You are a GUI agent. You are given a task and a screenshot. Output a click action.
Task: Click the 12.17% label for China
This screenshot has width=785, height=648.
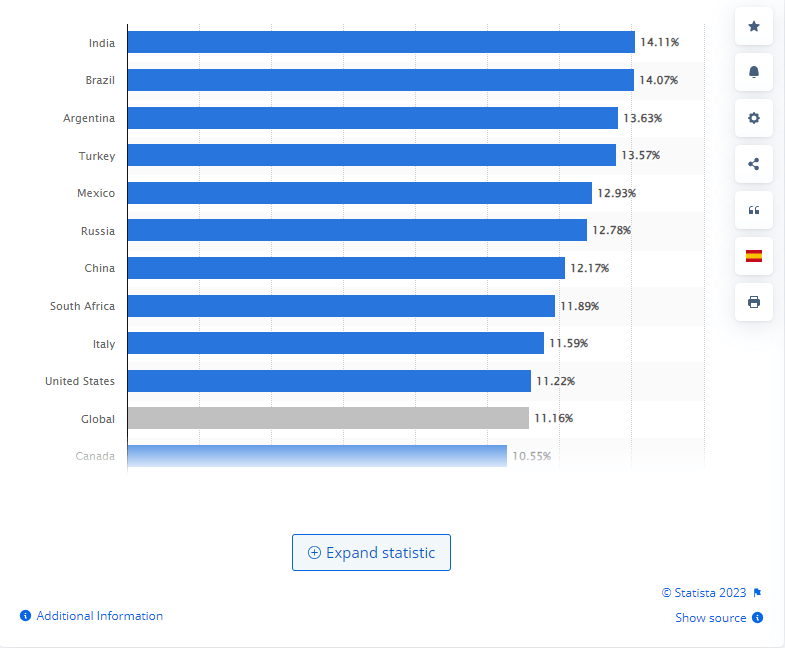(589, 268)
